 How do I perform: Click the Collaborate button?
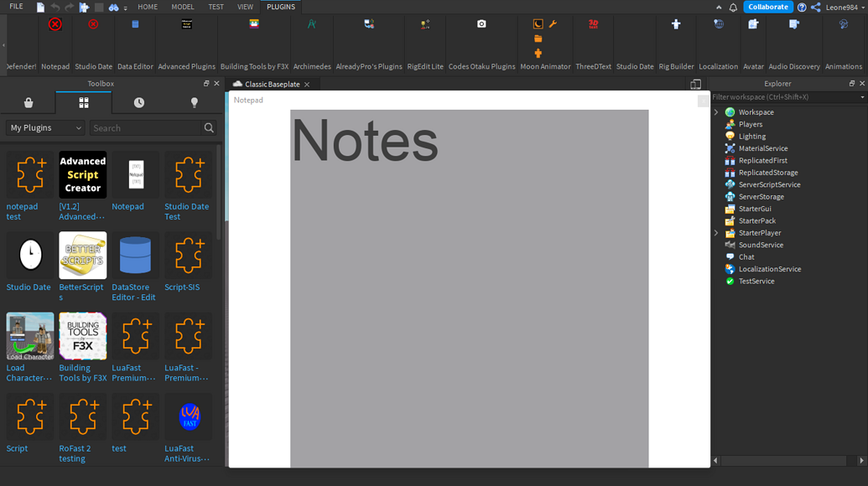coord(768,8)
